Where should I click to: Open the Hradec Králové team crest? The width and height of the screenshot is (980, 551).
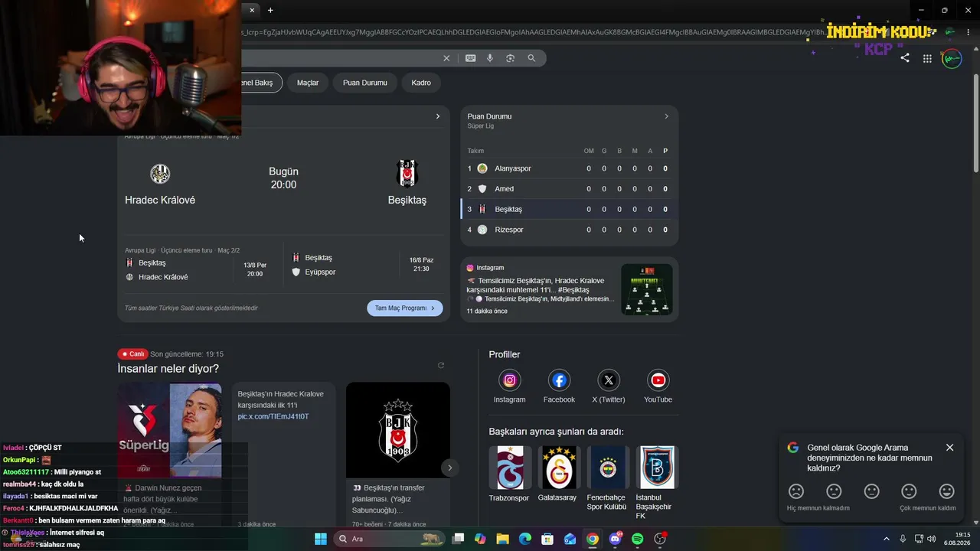[160, 174]
